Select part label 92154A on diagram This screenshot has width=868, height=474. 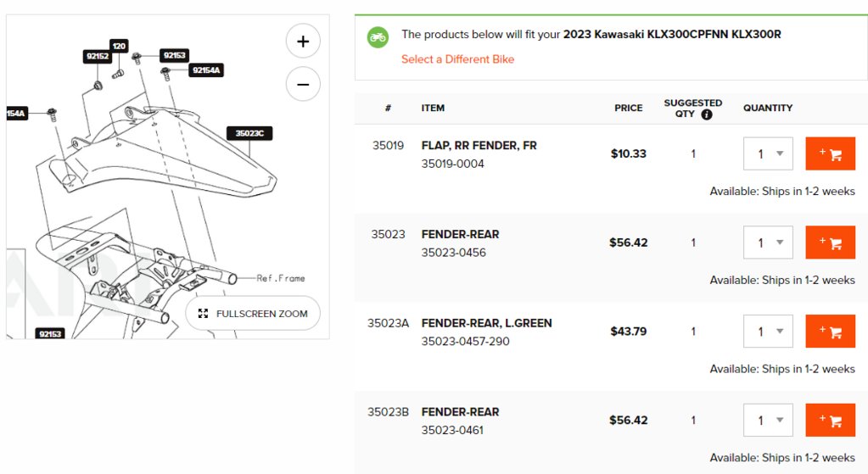point(206,70)
